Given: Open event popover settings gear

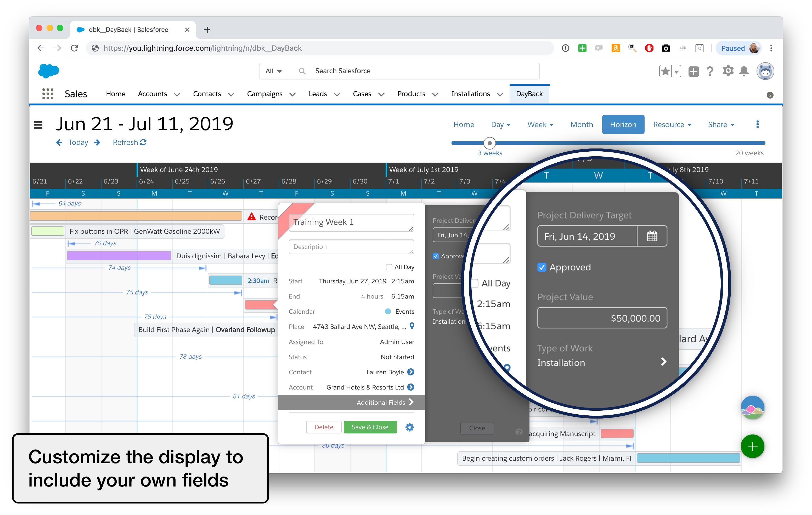Looking at the screenshot, I should pyautogui.click(x=409, y=427).
